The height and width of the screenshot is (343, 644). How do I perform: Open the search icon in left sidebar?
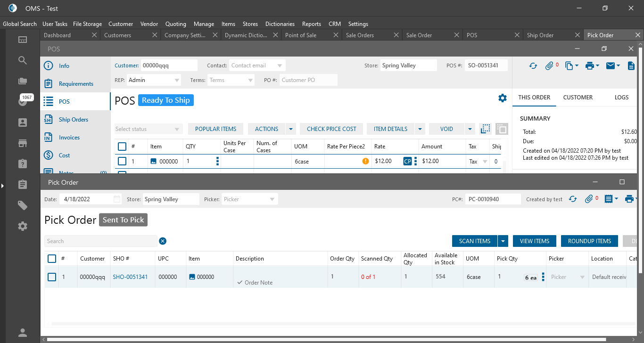(23, 60)
